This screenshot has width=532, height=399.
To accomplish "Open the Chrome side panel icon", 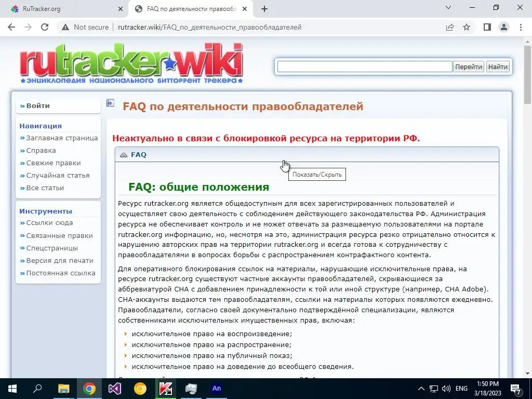I will click(487, 27).
